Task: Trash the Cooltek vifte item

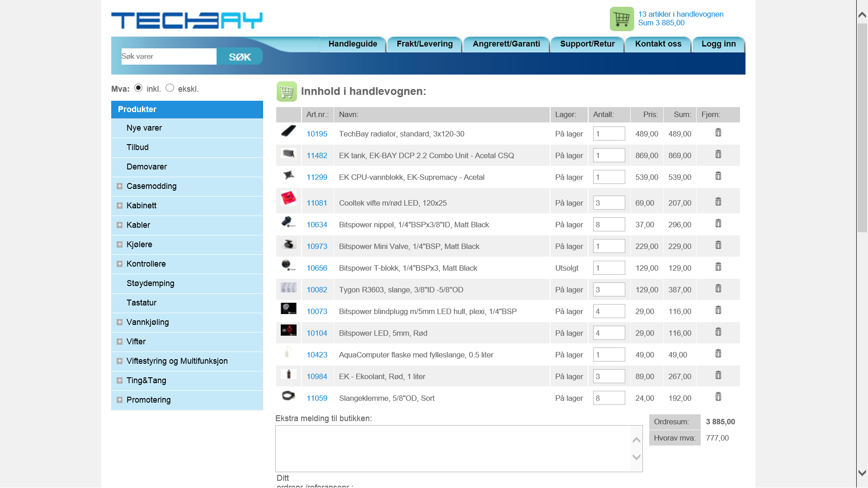Action: [718, 202]
